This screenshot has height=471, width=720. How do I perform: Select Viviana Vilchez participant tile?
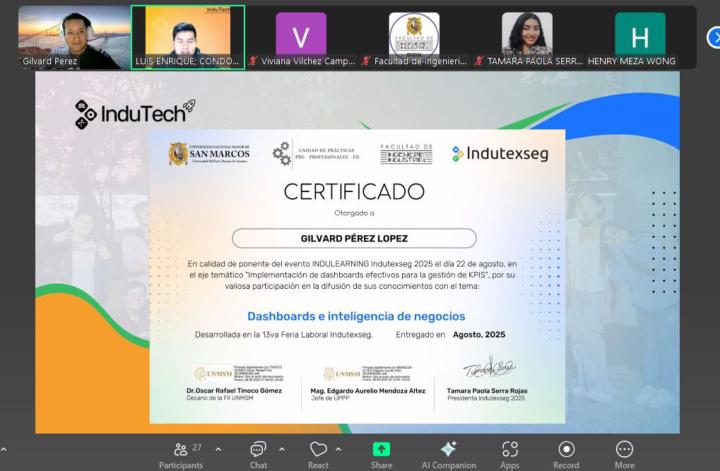[301, 38]
